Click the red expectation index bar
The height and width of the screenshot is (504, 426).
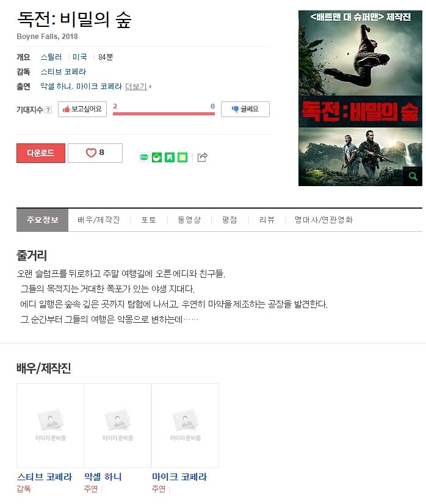coord(164,113)
